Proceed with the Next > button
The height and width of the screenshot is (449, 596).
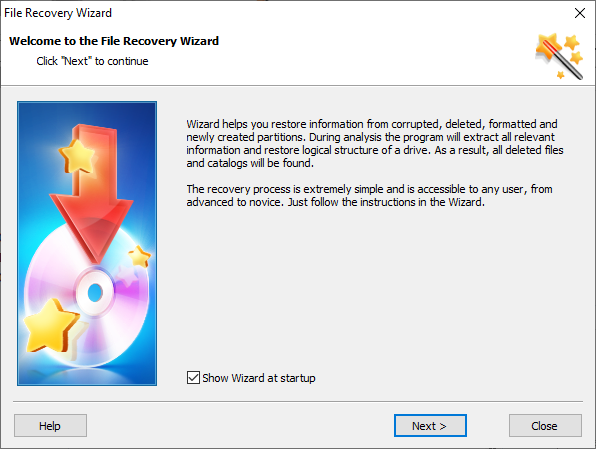(430, 425)
